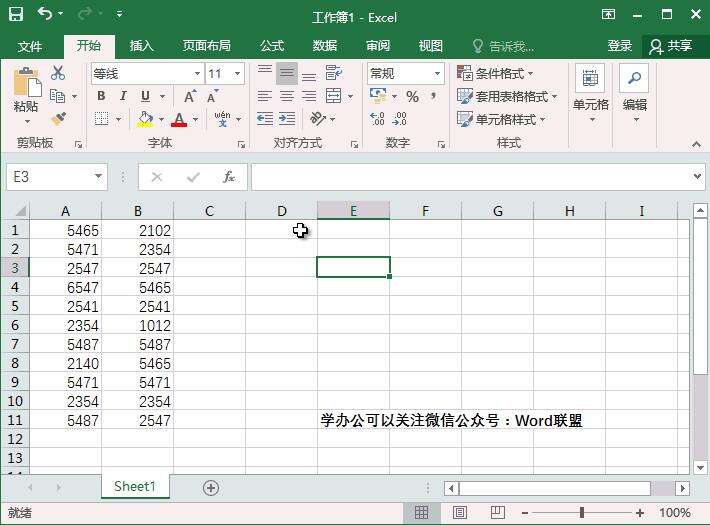Image resolution: width=710 pixels, height=525 pixels.
Task: Click the Increase Indent icon
Action: (x=287, y=119)
